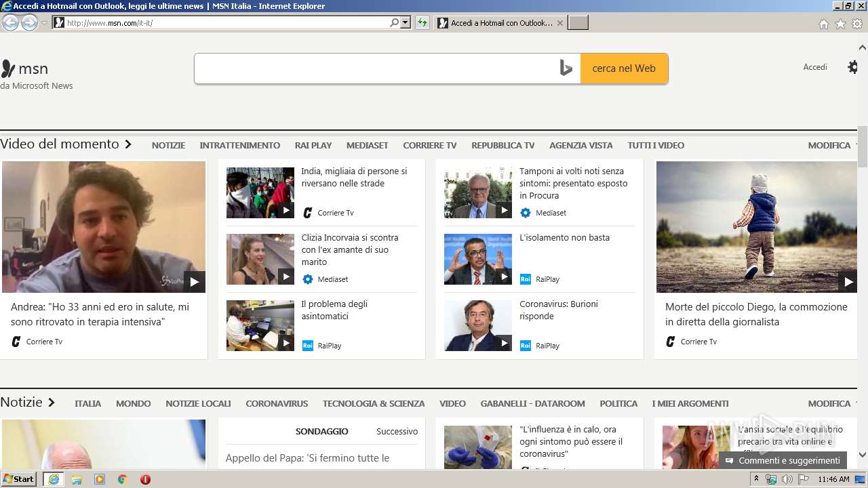This screenshot has height=488, width=868.
Task: Click into the Bing search field
Action: tap(376, 68)
